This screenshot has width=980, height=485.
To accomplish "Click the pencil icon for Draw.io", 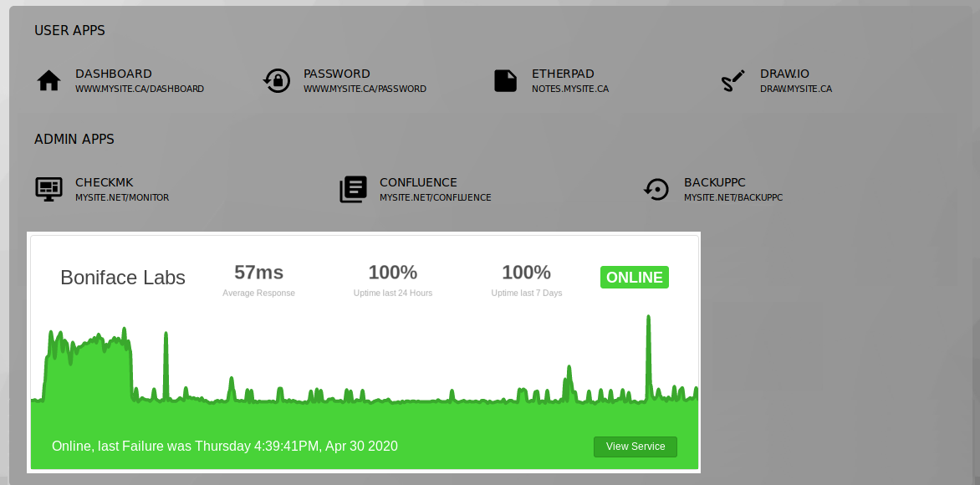I will coord(733,79).
